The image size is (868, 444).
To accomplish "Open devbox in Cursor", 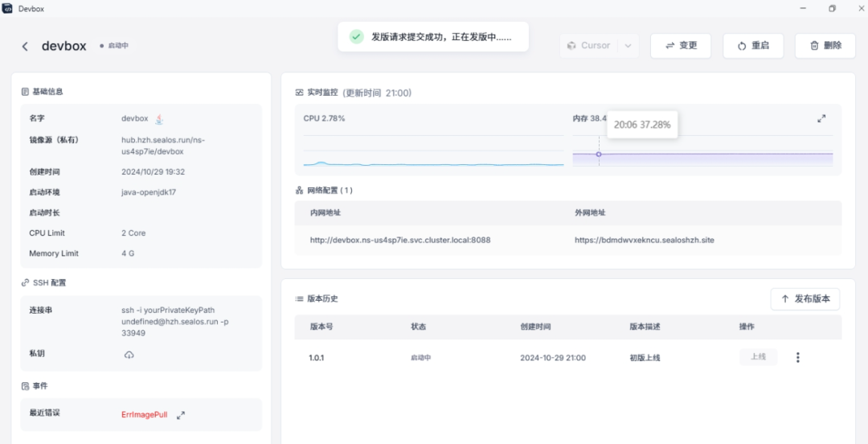I will 588,46.
